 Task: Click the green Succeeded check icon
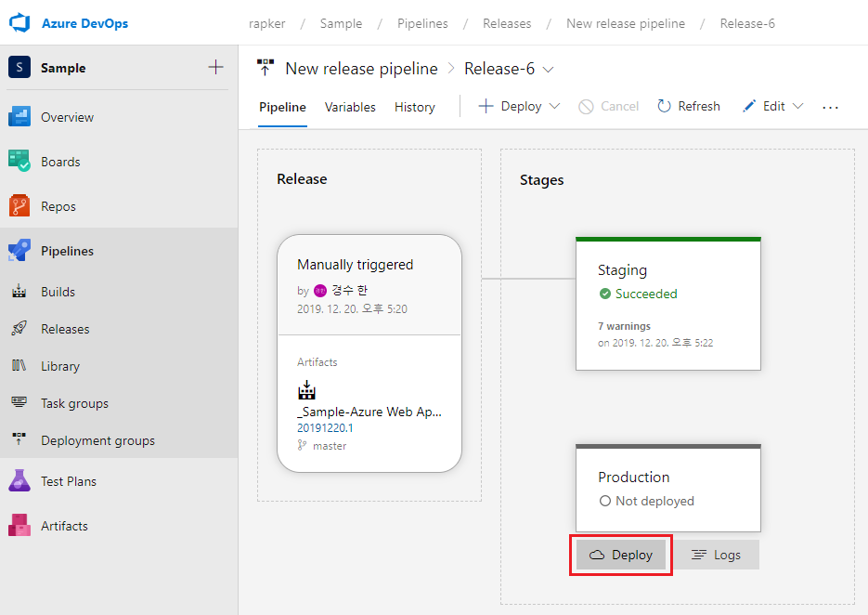point(605,294)
